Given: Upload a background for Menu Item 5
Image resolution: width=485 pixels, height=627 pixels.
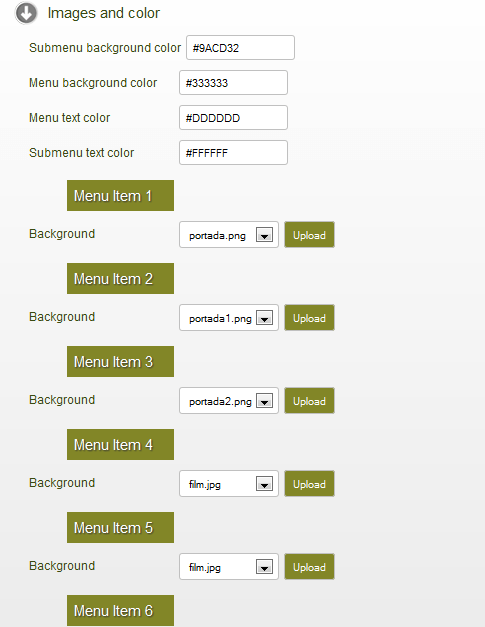Looking at the screenshot, I should [x=309, y=567].
